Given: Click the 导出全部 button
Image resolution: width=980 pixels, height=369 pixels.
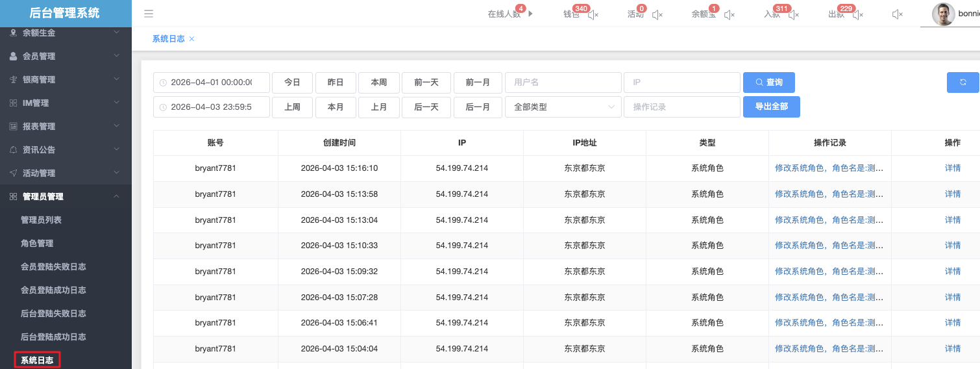Looking at the screenshot, I should [771, 107].
